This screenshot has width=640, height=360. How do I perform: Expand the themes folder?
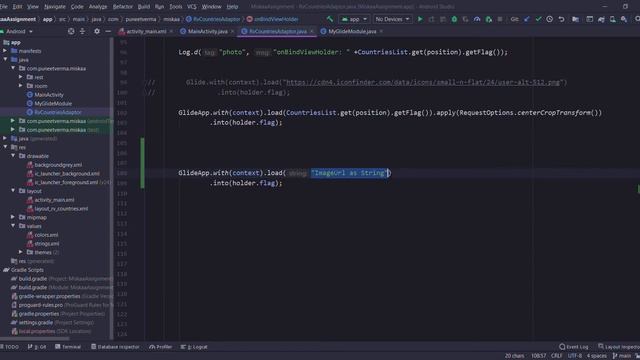click(20, 252)
